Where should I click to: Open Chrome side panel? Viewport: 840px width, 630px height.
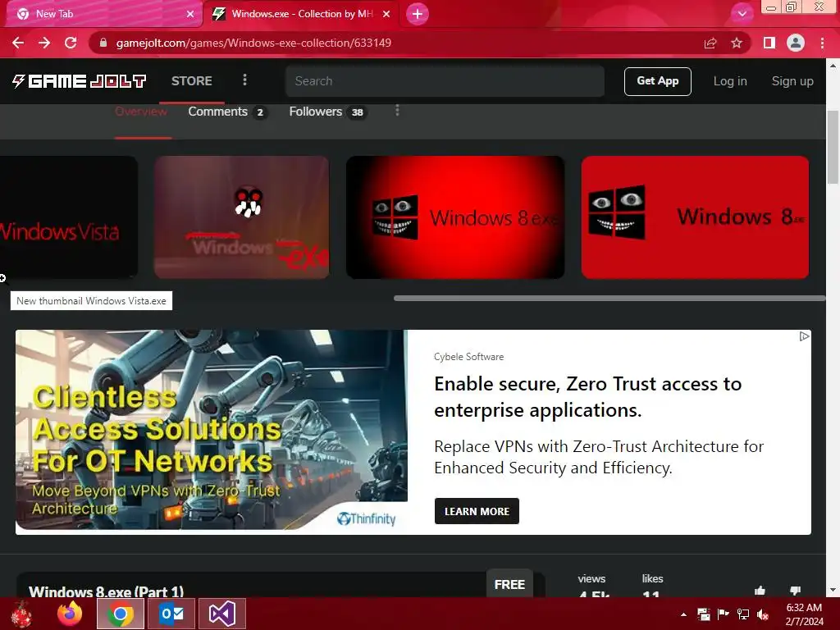click(x=769, y=43)
